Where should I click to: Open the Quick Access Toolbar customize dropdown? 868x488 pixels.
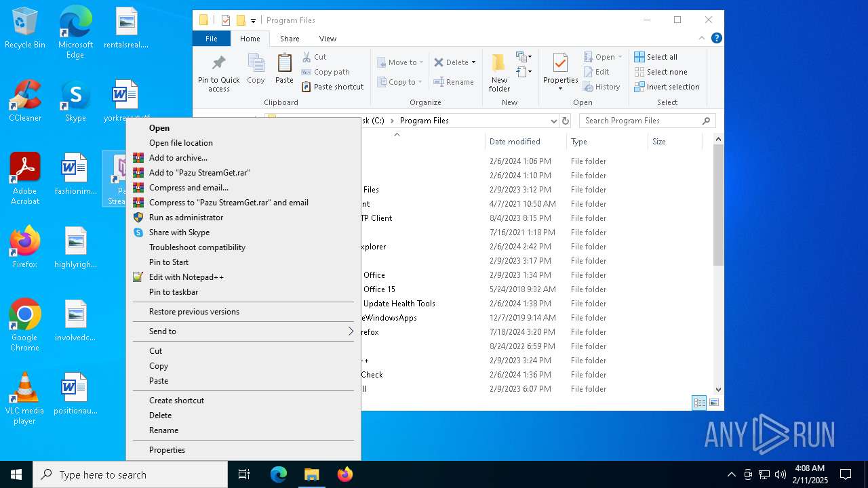[x=254, y=20]
